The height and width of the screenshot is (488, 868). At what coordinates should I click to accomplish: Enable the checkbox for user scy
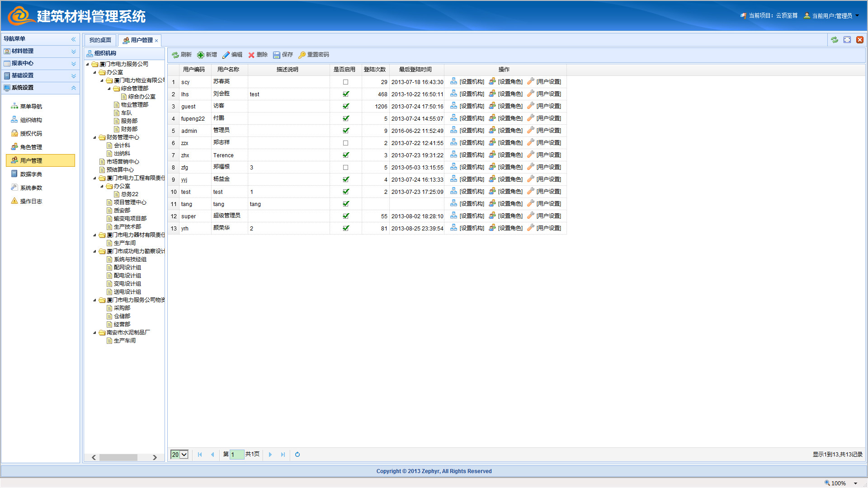pos(346,82)
